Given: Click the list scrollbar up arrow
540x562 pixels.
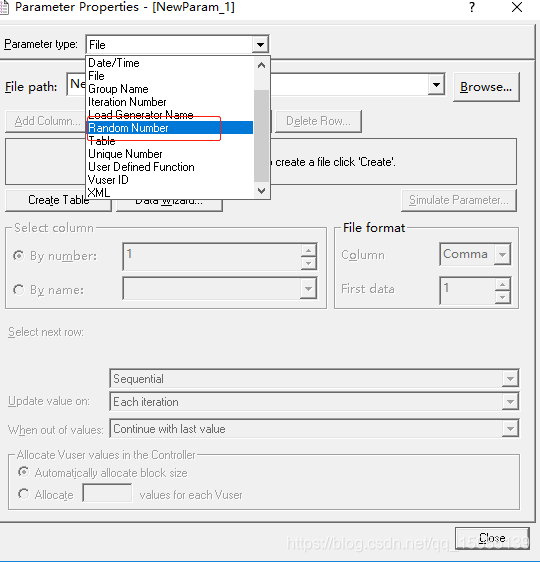Looking at the screenshot, I should (262, 65).
